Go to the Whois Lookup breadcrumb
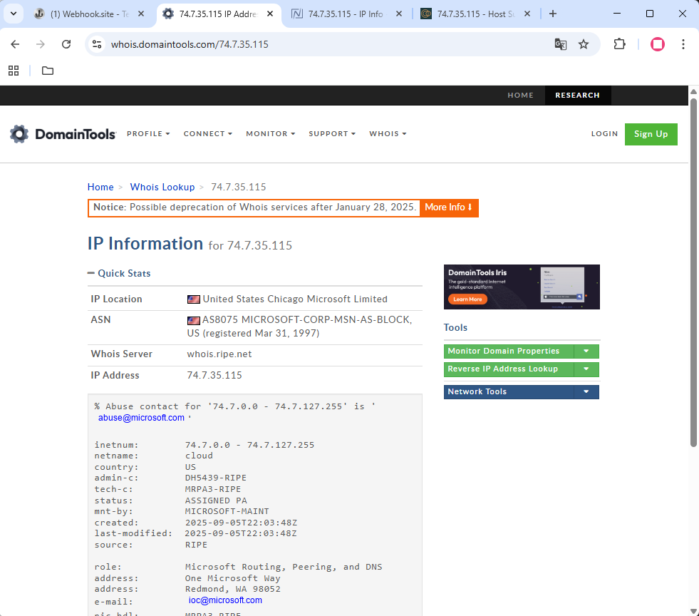Viewport: 699px width, 616px height. click(x=162, y=187)
